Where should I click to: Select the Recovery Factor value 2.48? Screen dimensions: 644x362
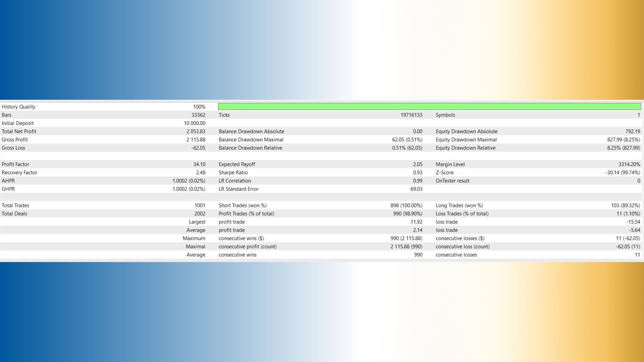click(x=201, y=173)
